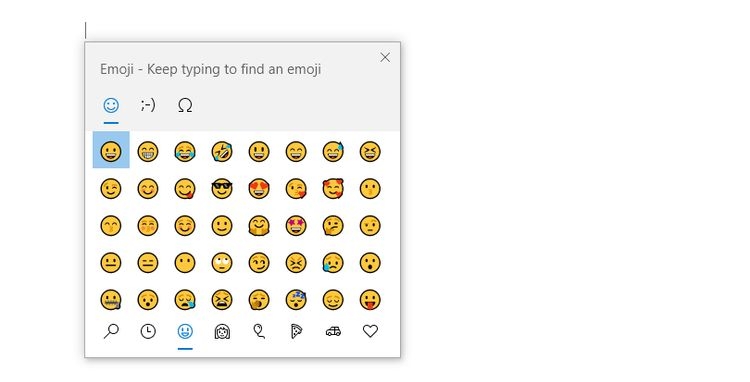The height and width of the screenshot is (382, 750).
Task: Select the thinking face emoji
Action: [333, 226]
